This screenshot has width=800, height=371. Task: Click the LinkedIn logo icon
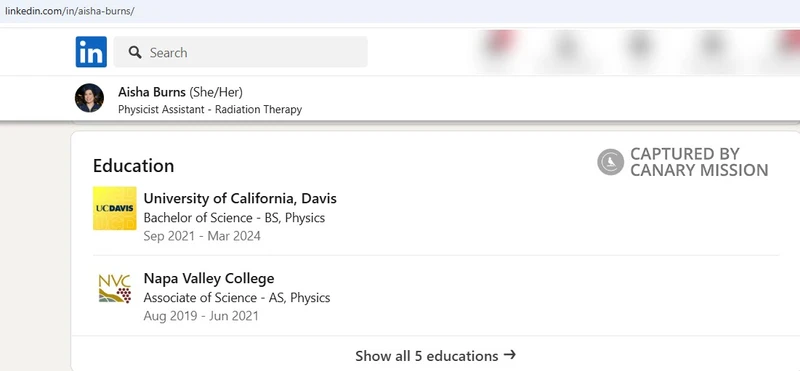(x=91, y=52)
